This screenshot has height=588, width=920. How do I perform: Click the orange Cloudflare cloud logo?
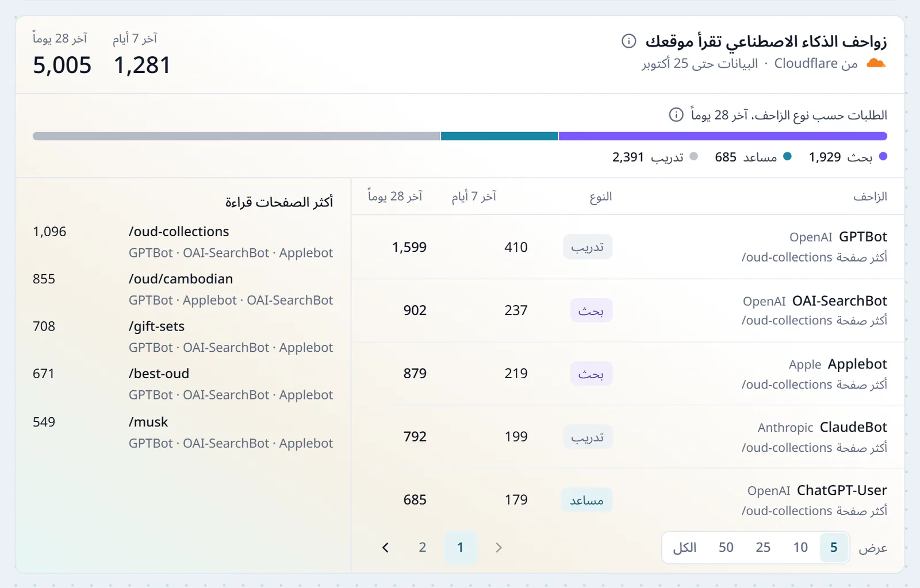[876, 63]
